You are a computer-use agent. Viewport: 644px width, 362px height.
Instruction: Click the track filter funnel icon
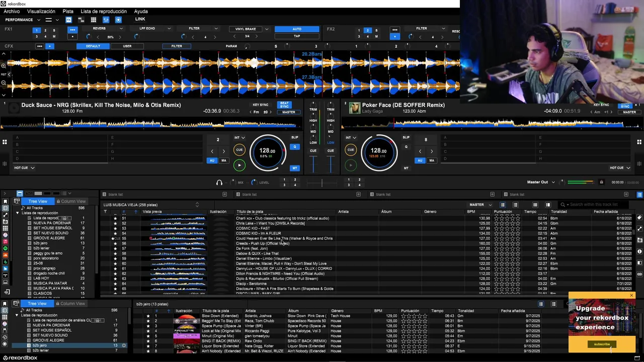[105, 212]
